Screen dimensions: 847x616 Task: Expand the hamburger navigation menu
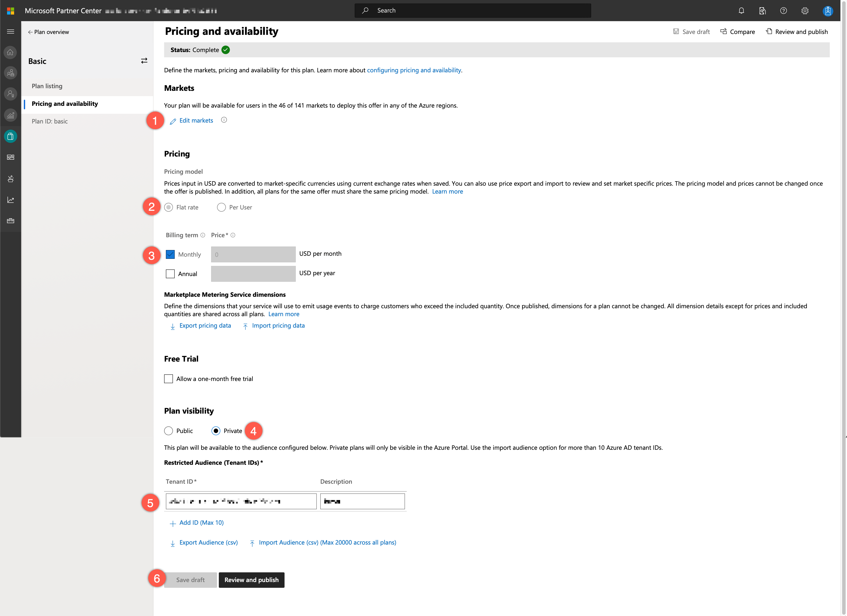coord(10,32)
